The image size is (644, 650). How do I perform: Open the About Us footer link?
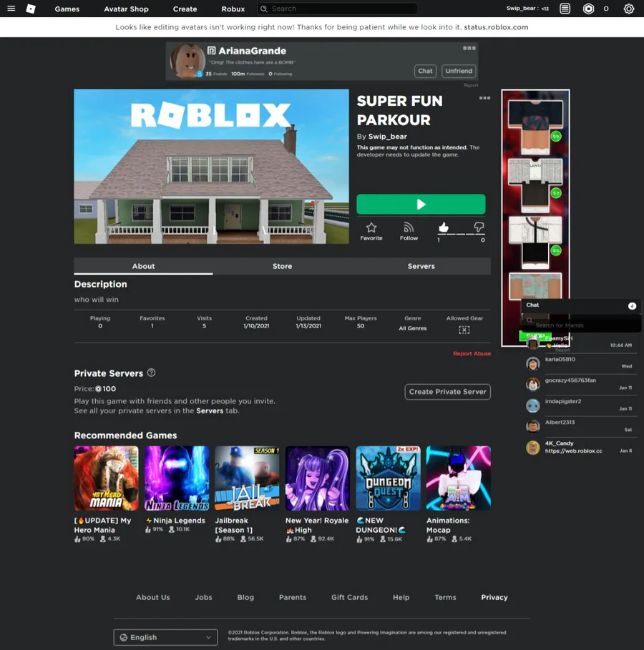(x=152, y=597)
